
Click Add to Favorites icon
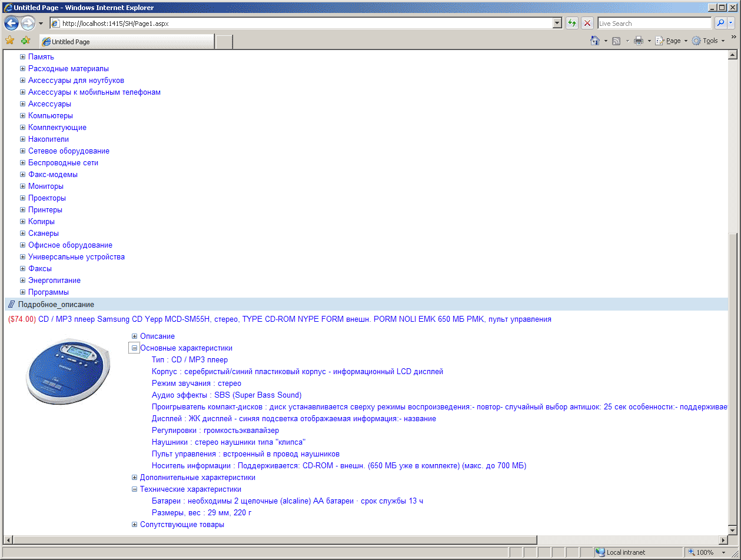coord(25,41)
